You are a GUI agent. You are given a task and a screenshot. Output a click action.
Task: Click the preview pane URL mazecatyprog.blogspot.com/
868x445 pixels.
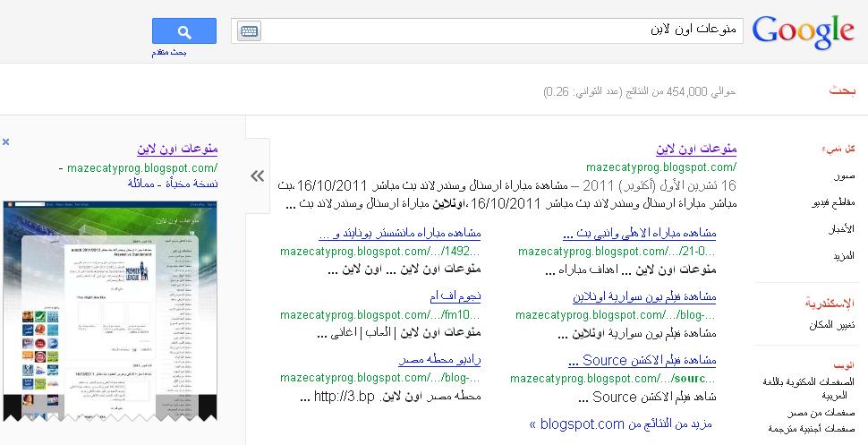(x=142, y=168)
